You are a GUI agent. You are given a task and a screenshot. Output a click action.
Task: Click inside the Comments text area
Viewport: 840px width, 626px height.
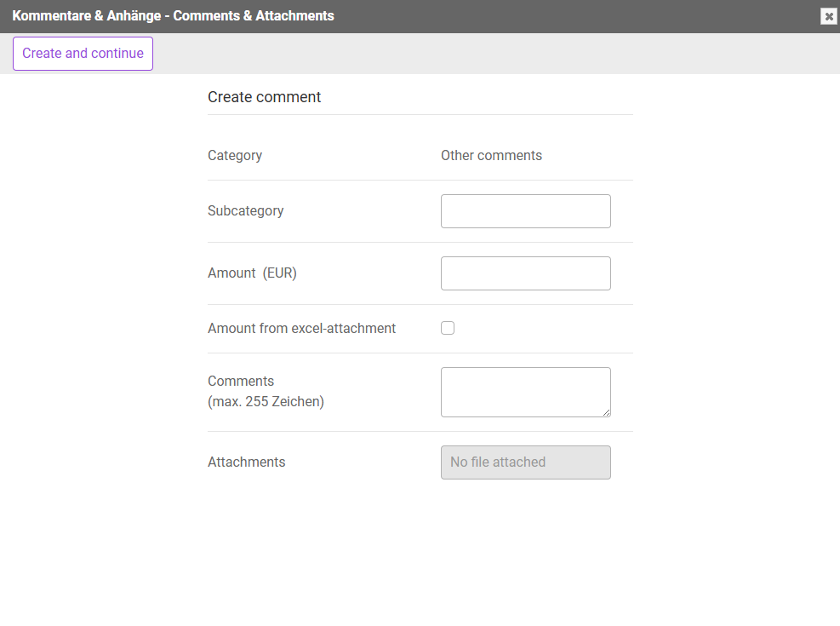click(x=526, y=393)
